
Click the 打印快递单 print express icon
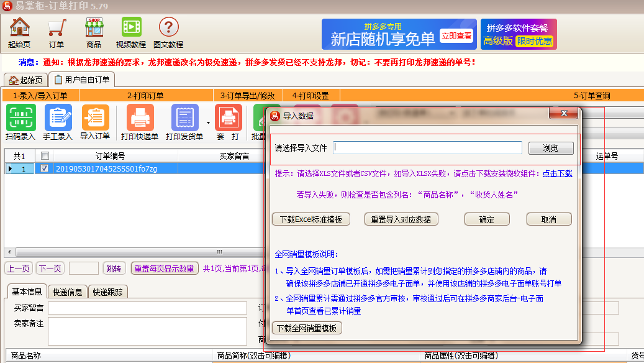coord(140,122)
